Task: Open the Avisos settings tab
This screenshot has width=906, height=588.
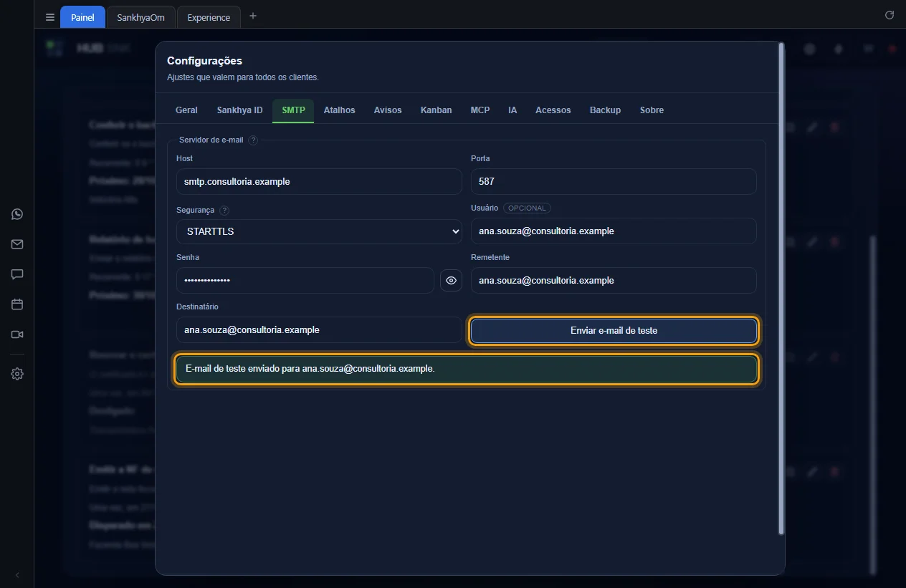Action: (388, 110)
